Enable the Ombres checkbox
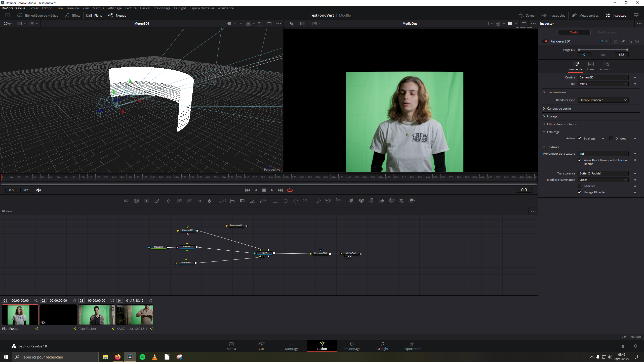The image size is (644, 362). coord(611,139)
